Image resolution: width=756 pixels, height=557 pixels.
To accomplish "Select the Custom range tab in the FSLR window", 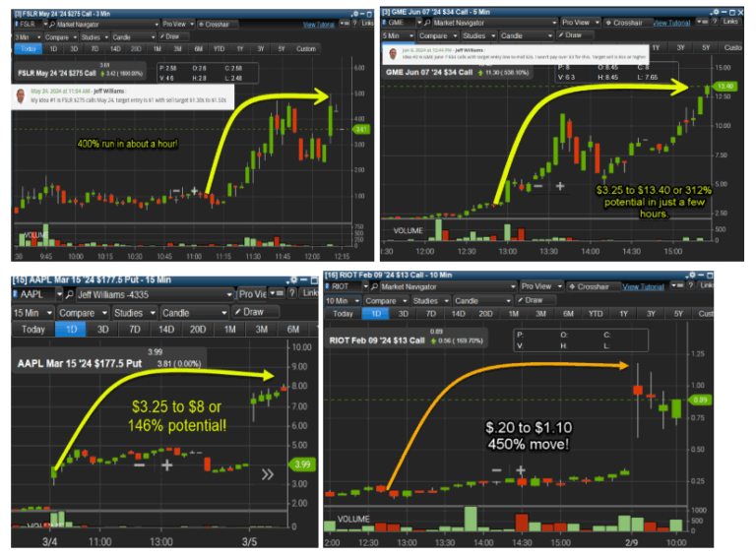I will point(306,48).
